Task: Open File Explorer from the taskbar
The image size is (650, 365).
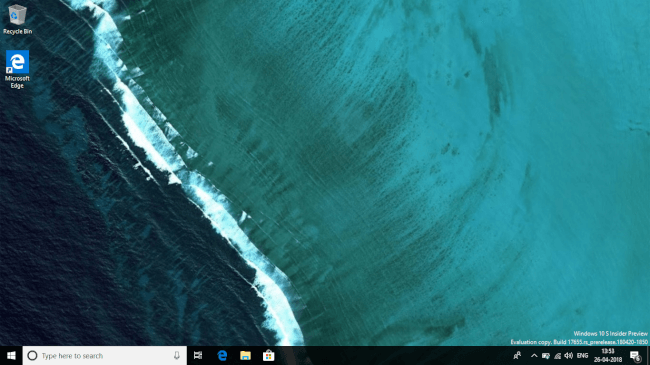Action: pyautogui.click(x=245, y=355)
